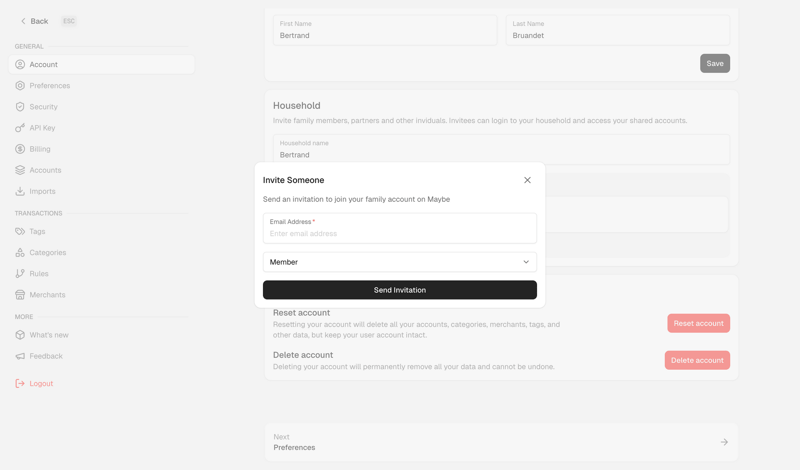Image resolution: width=800 pixels, height=470 pixels.
Task: Click the Imports download icon
Action: point(20,191)
